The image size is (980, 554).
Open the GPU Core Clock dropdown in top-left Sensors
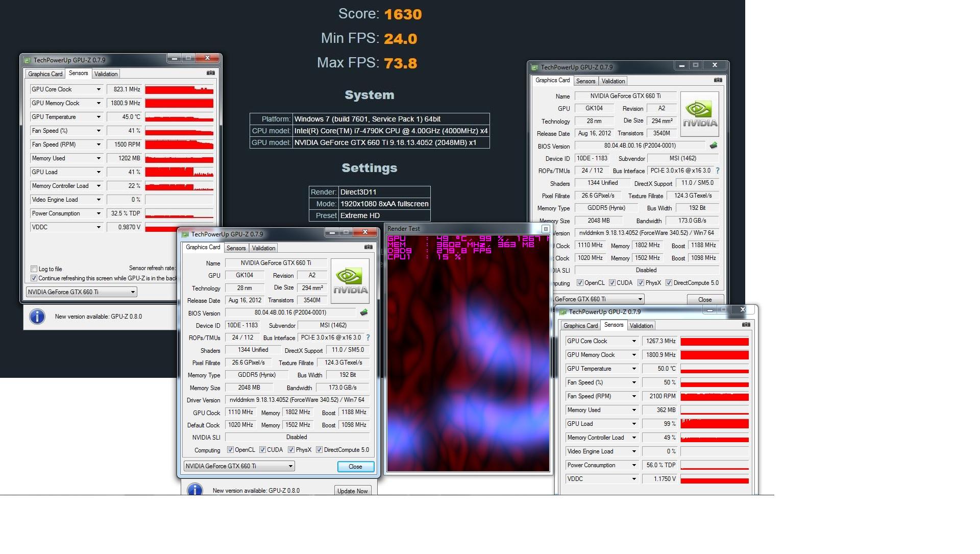pyautogui.click(x=99, y=89)
